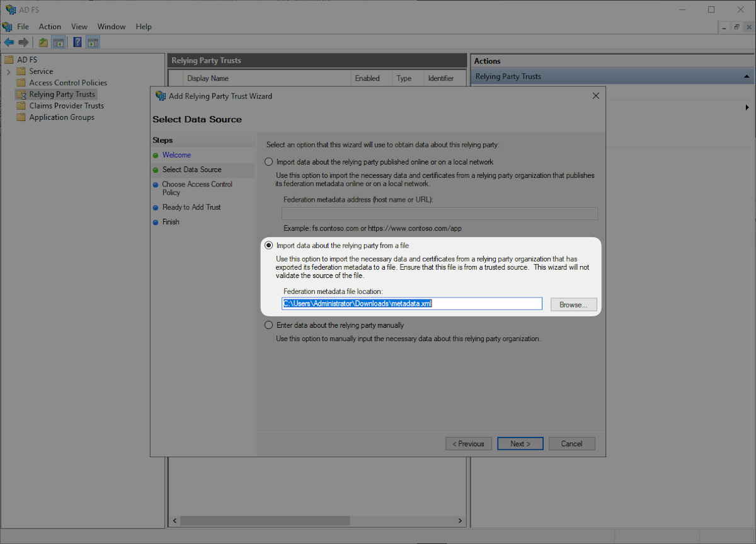The image size is (756, 544).
Task: Toggle the Show/Hide Console Tree toolbar icon
Action: (57, 42)
